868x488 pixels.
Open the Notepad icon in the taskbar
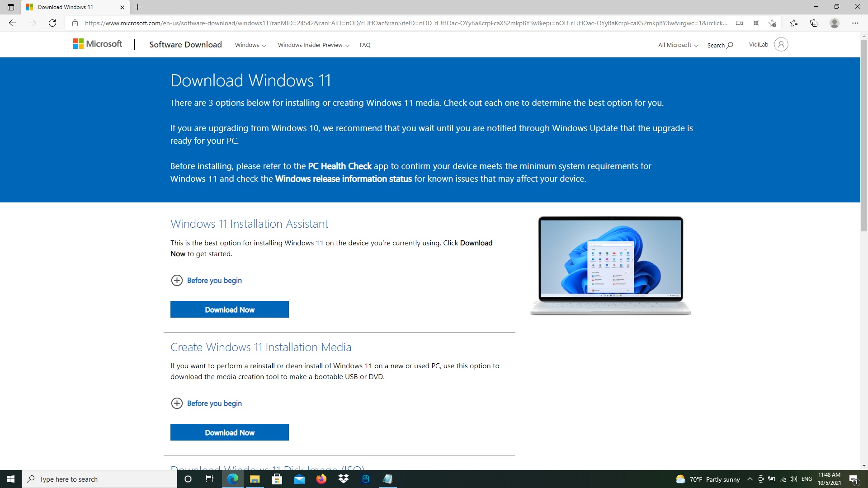(x=387, y=479)
